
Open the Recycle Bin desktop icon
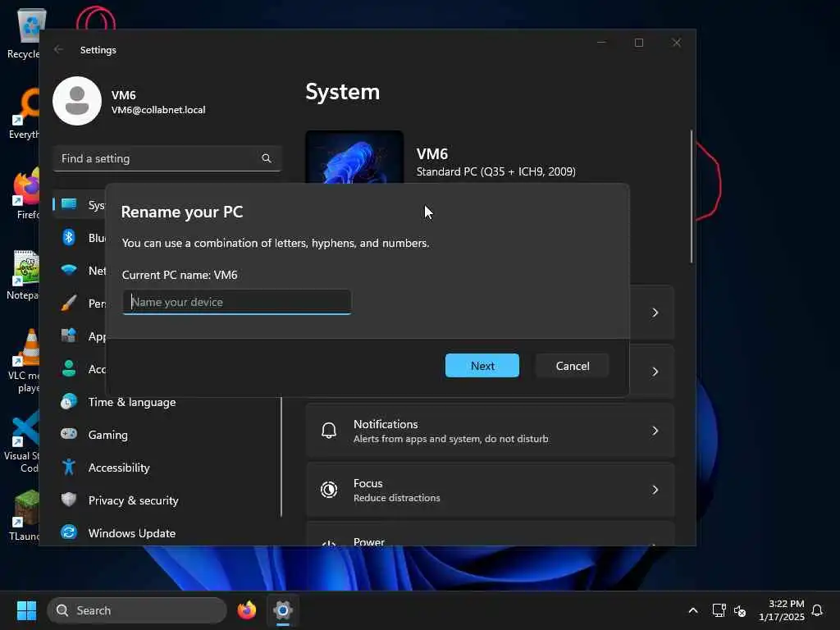pyautogui.click(x=24, y=33)
